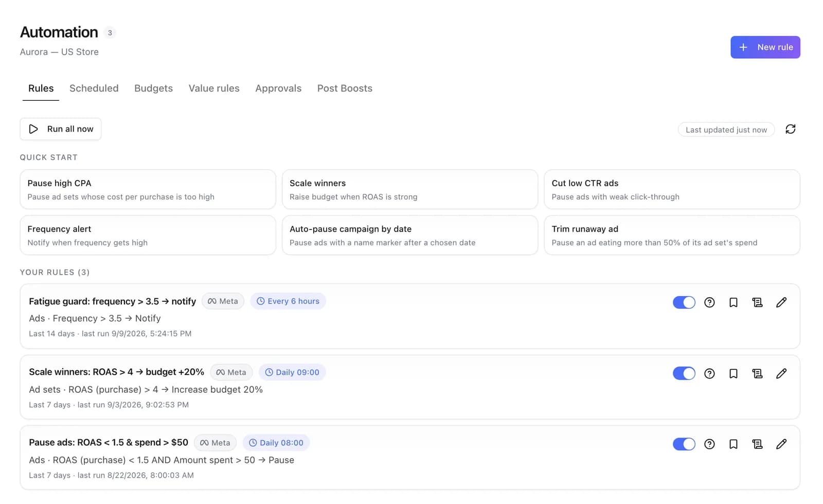Click Run all now
Viewport: 823px width, 504px height.
click(61, 129)
